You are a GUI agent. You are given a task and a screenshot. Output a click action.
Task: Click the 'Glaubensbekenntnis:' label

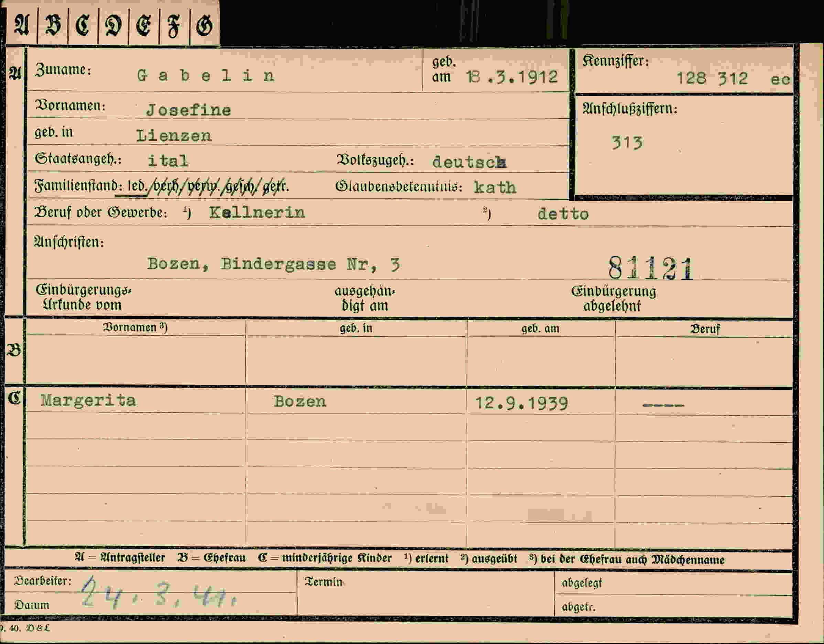click(399, 186)
